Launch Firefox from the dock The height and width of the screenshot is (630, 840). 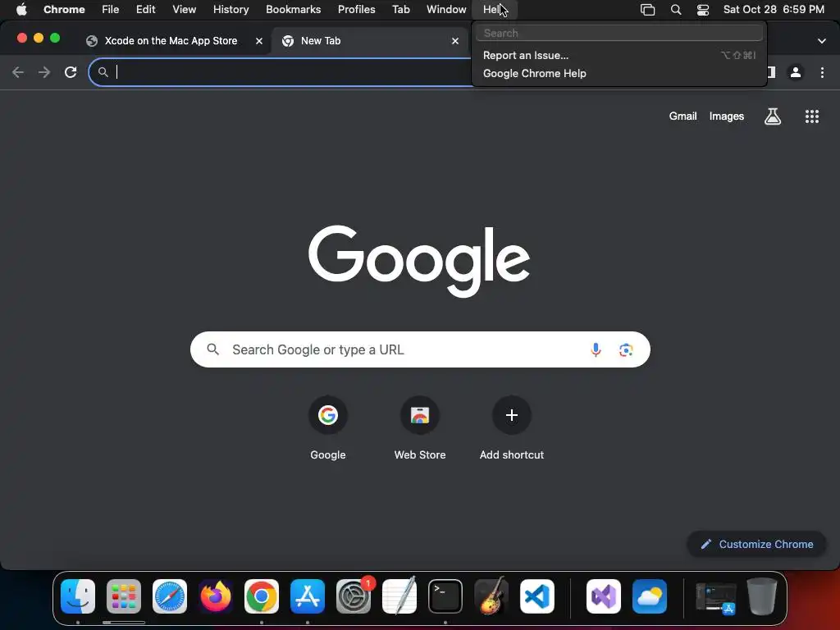point(216,596)
